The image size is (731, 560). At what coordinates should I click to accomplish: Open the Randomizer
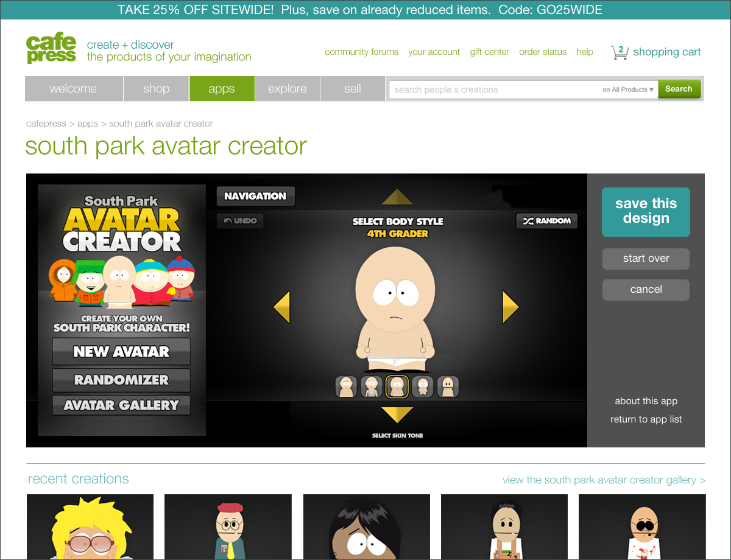121,380
